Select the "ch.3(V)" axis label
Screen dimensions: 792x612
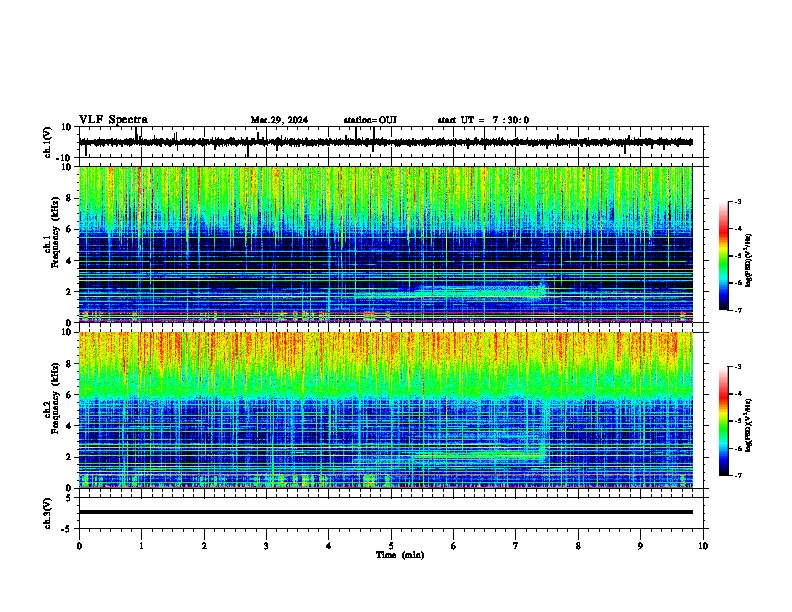click(x=48, y=513)
